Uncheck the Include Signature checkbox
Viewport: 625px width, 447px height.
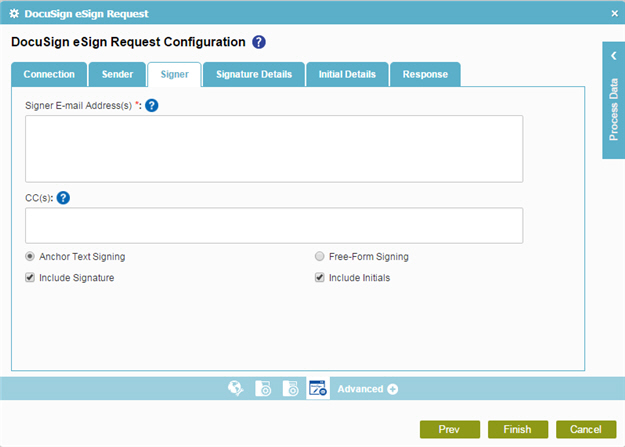pyautogui.click(x=30, y=278)
